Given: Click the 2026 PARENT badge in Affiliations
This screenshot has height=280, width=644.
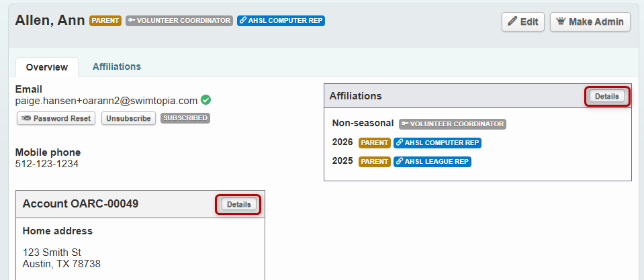Looking at the screenshot, I should coord(375,143).
